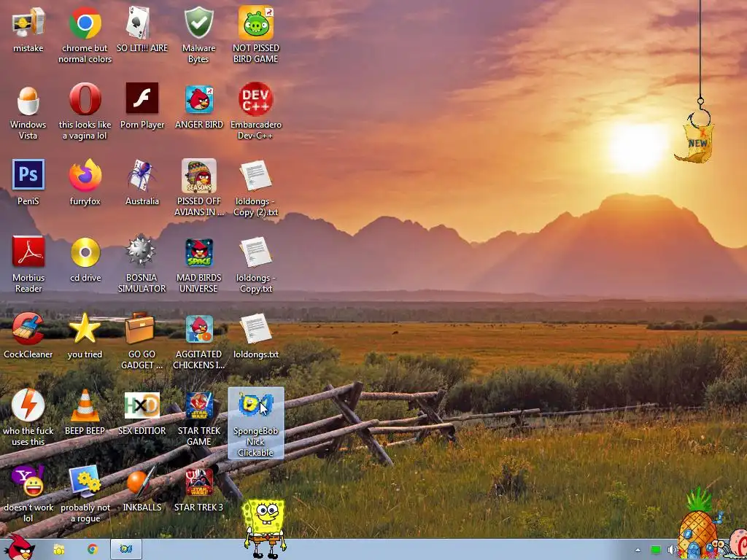Open the 'you tried' gold star icon
The image size is (747, 560).
pos(85,327)
